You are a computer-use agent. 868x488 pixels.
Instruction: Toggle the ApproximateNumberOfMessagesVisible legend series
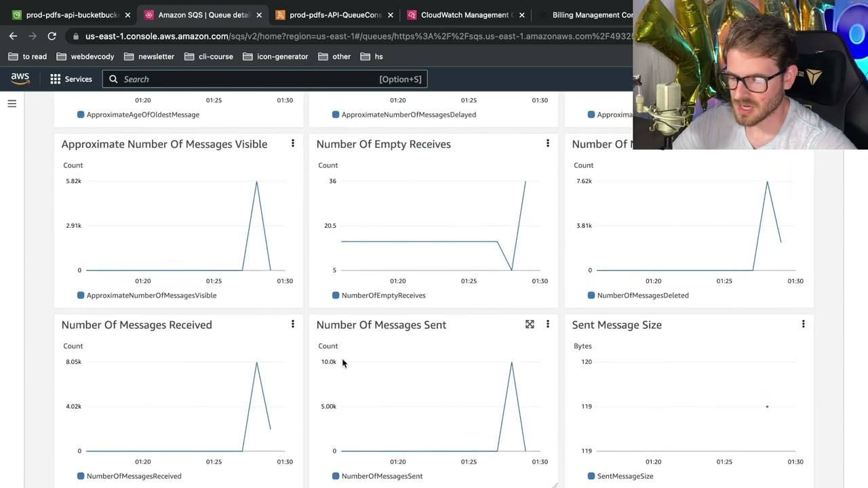click(151, 296)
